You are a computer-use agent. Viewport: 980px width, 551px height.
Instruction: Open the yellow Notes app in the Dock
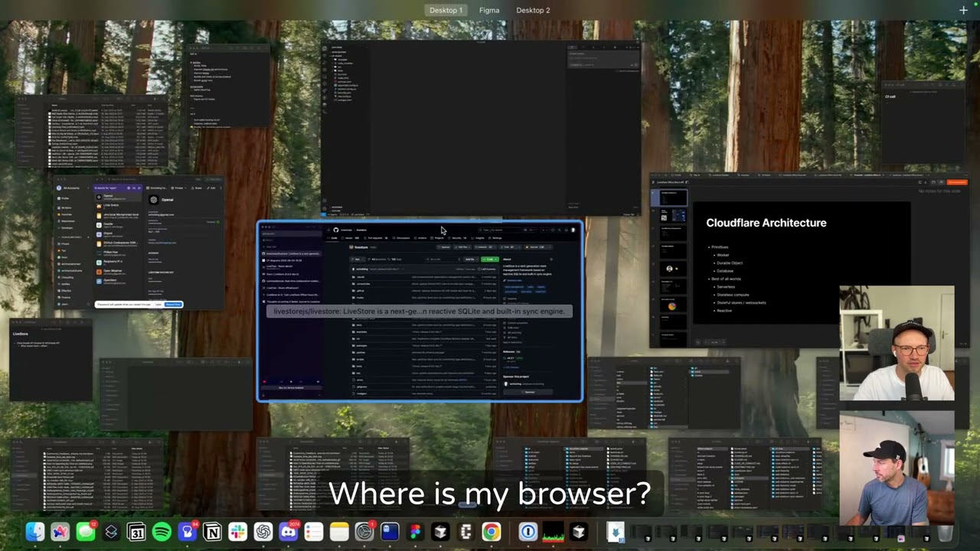point(339,532)
